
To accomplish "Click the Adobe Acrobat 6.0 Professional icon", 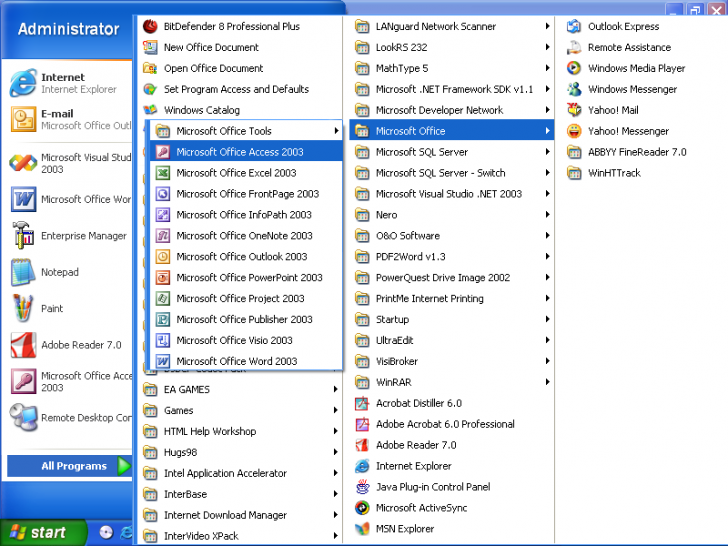I will pyautogui.click(x=362, y=424).
